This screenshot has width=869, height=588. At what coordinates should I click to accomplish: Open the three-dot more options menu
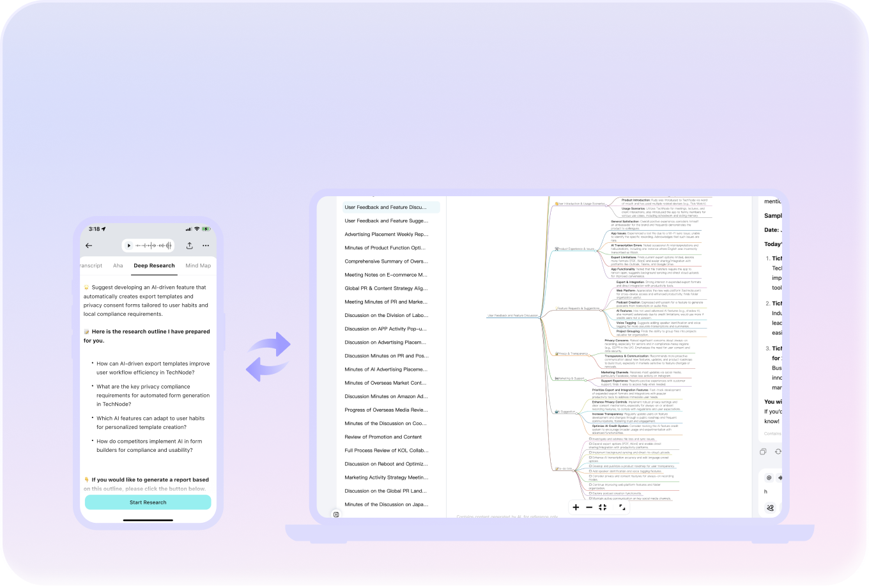206,245
